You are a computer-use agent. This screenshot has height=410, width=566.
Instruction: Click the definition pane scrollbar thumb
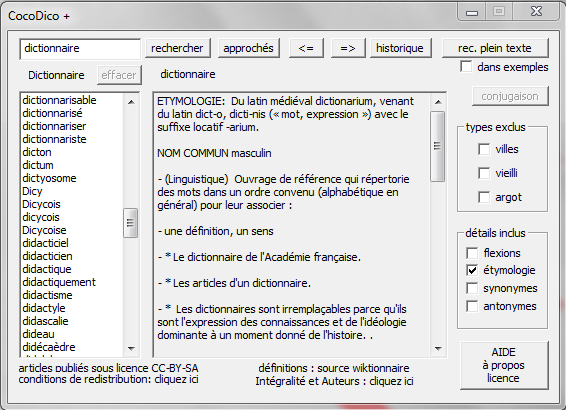pos(437,146)
